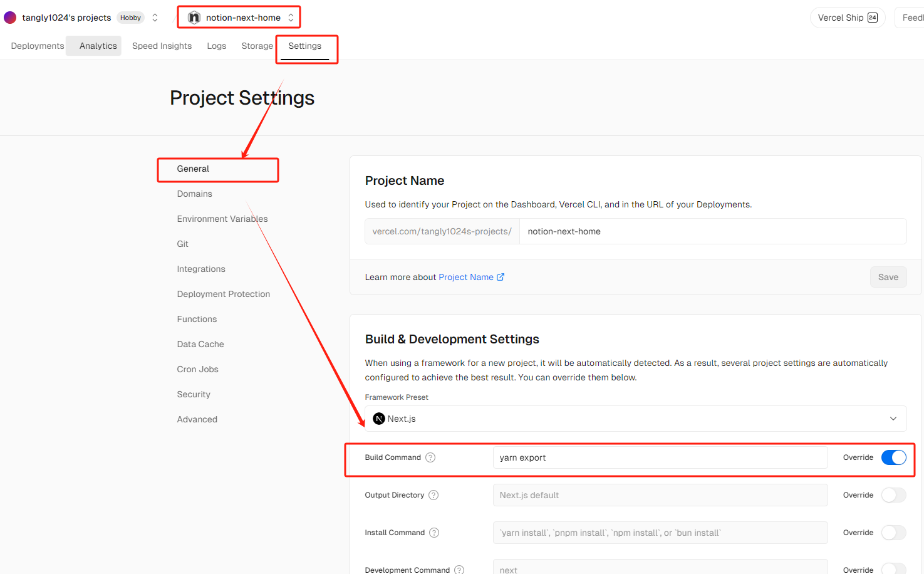Go to Functions settings
Image resolution: width=924 pixels, height=574 pixels.
[197, 319]
